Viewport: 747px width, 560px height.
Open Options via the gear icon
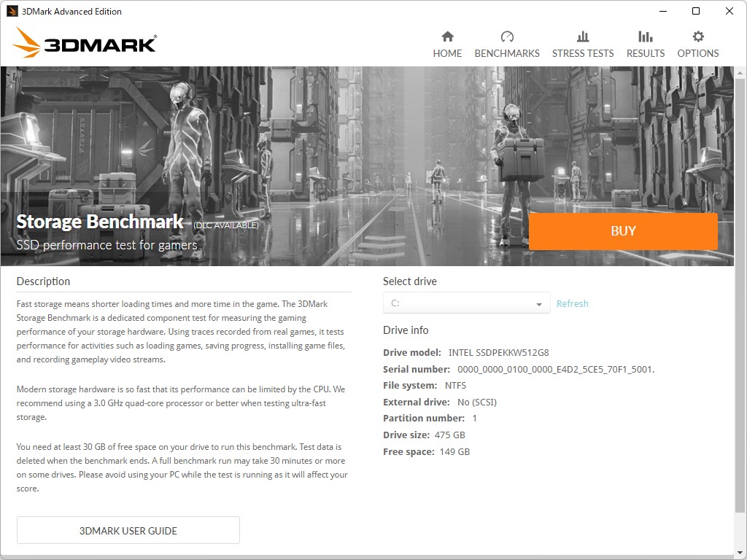tap(697, 35)
